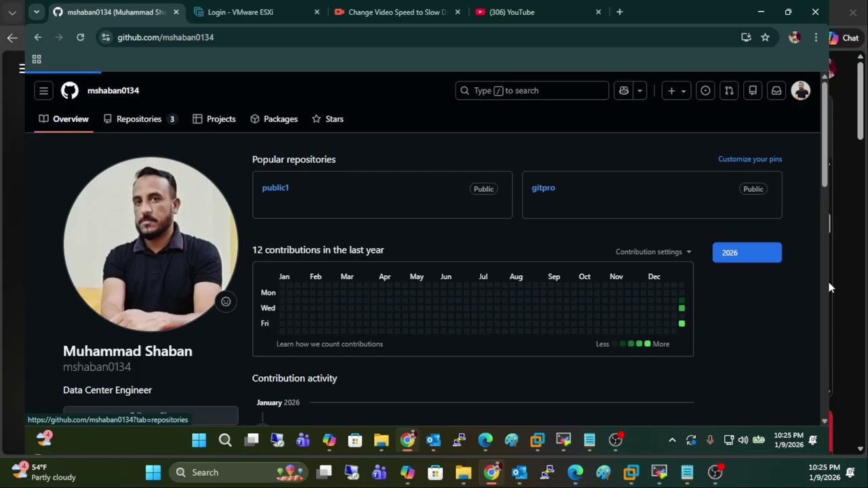The width and height of the screenshot is (868, 488).
Task: Expand the Copilot dropdown arrow
Action: pyautogui.click(x=639, y=91)
